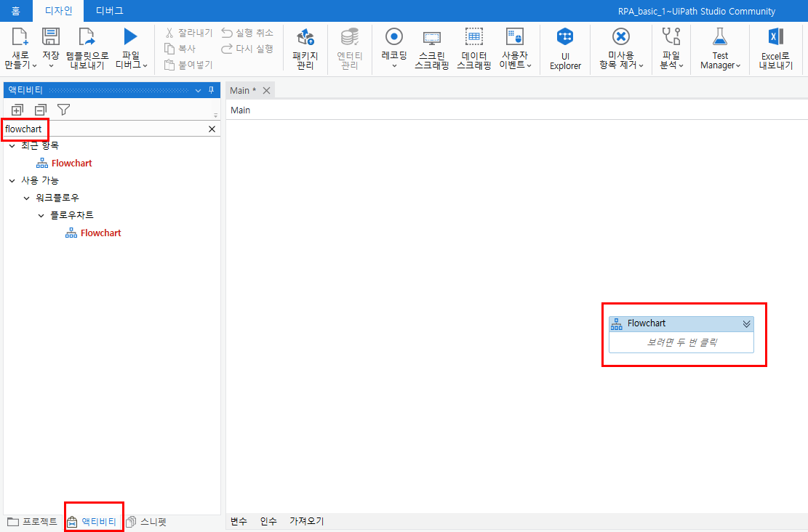Image resolution: width=808 pixels, height=532 pixels.
Task: Switch to the 홈 (Home) tab
Action: pos(16,11)
